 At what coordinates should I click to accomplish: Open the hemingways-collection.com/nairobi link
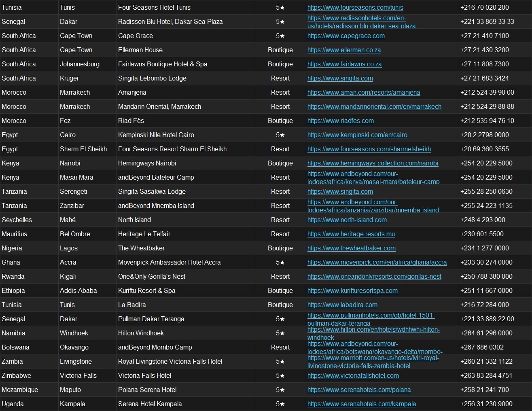point(373,163)
